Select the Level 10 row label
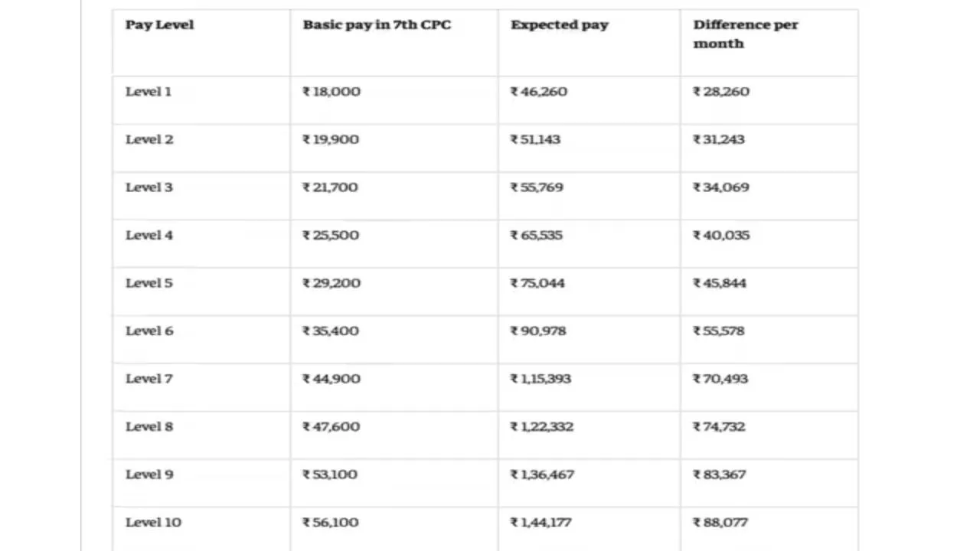The height and width of the screenshot is (551, 980). (x=153, y=522)
